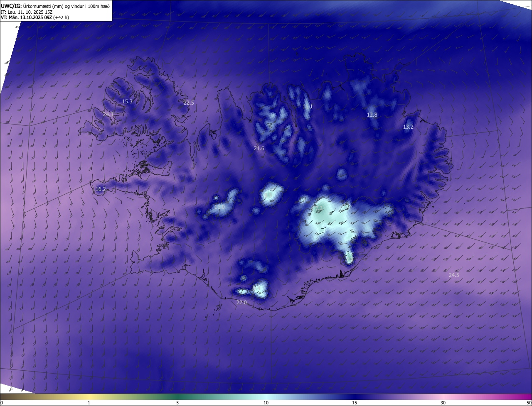
Task: Click the '1' tick on the color scale
Action: pos(89,403)
